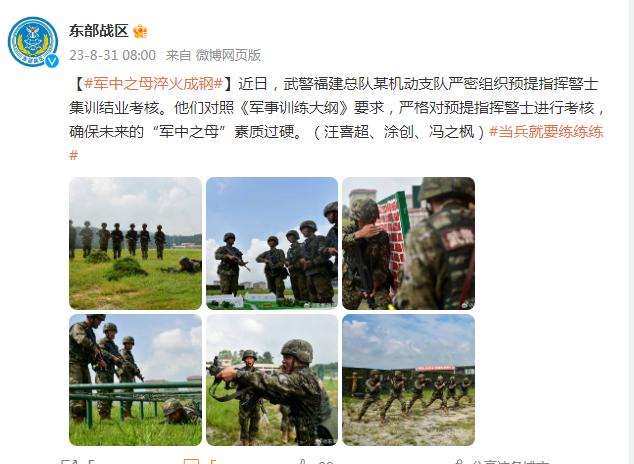634x464 pixels.
Task: Open the 东部战区 profile avatar
Action: point(33,42)
